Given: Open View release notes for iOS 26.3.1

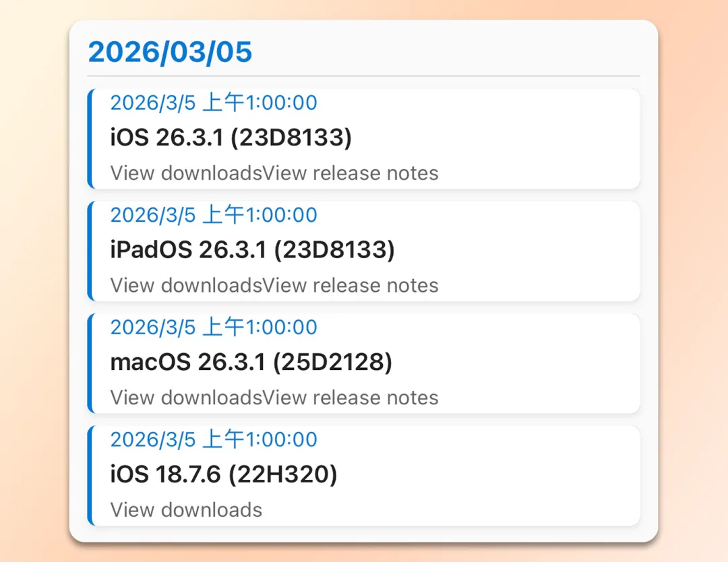Looking at the screenshot, I should (351, 173).
